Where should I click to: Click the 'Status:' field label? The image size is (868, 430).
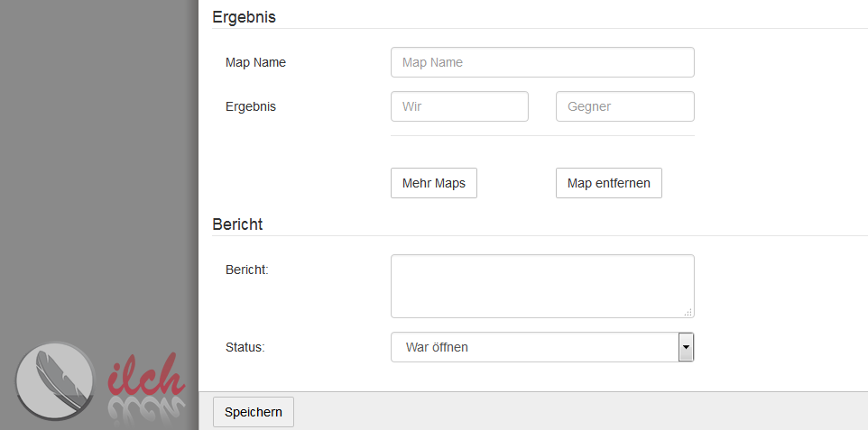click(x=245, y=348)
